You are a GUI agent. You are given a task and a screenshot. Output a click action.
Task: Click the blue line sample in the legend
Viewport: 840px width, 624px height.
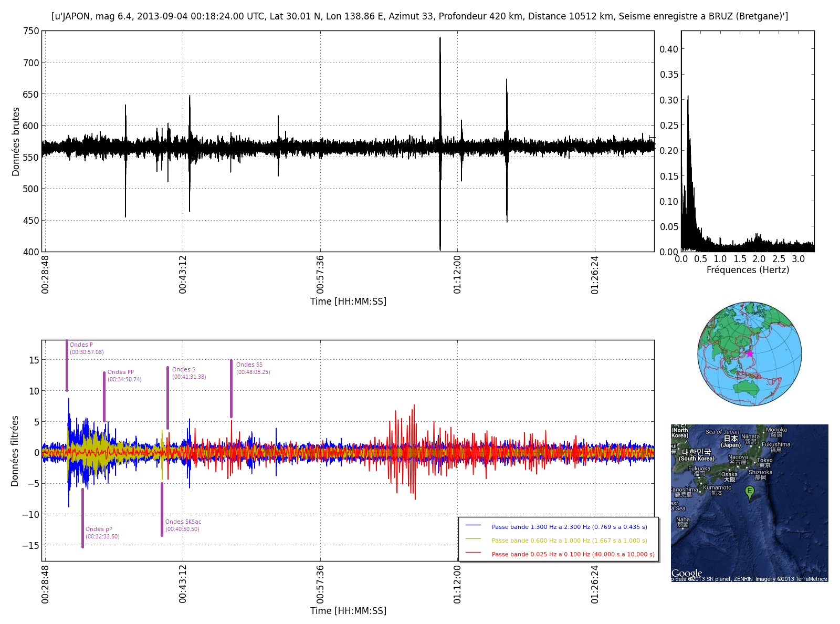[x=473, y=526]
